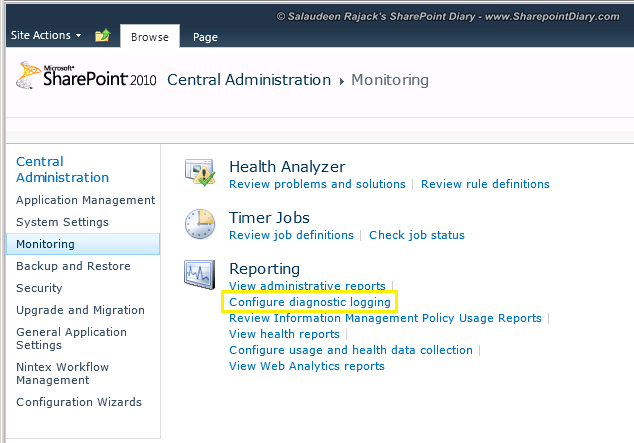This screenshot has height=443, width=634.
Task: Go to System Settings in sidebar
Action: (x=62, y=222)
